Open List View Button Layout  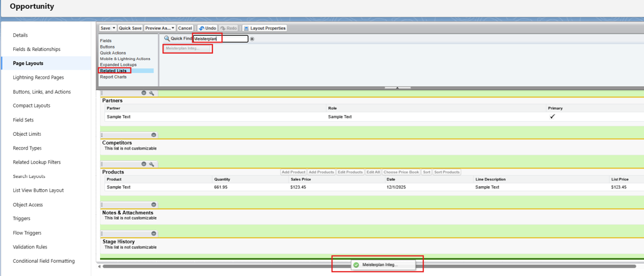(38, 190)
